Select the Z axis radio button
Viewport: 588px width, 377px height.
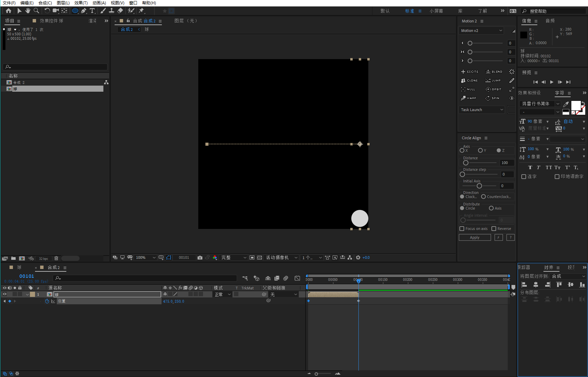[499, 150]
